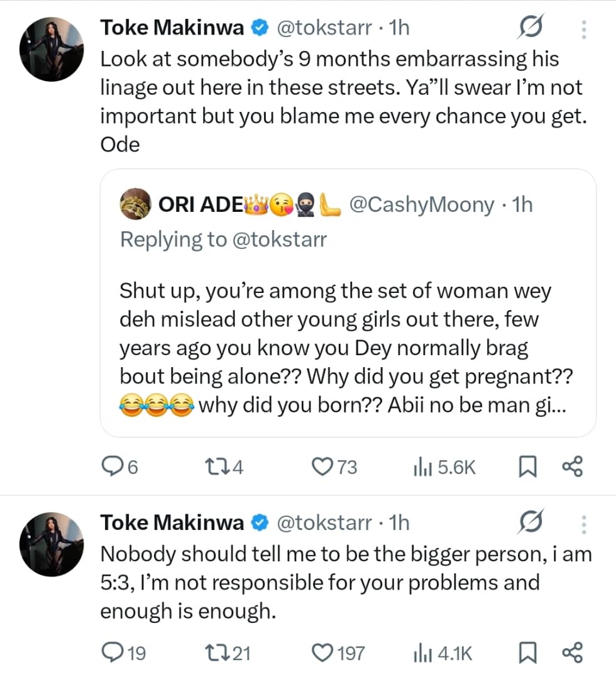Like the tweet with 197 likes
Viewport: 616px width, 679px height.
(322, 653)
